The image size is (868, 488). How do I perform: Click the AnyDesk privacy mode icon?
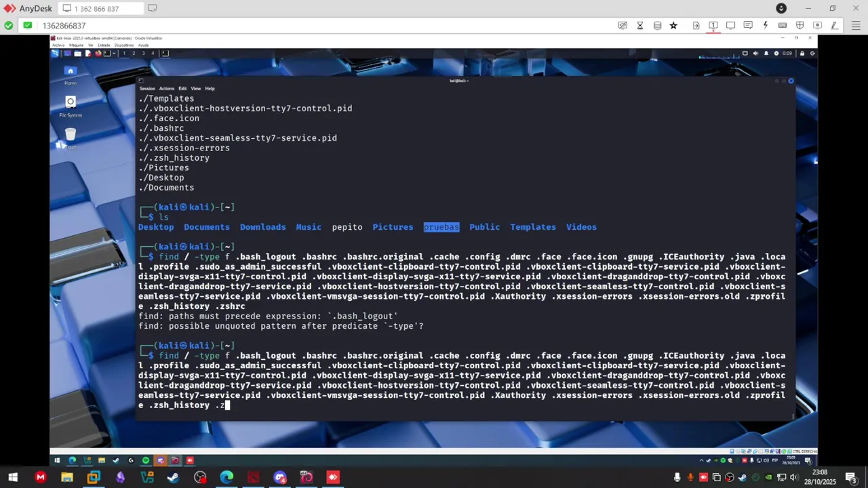623,26
